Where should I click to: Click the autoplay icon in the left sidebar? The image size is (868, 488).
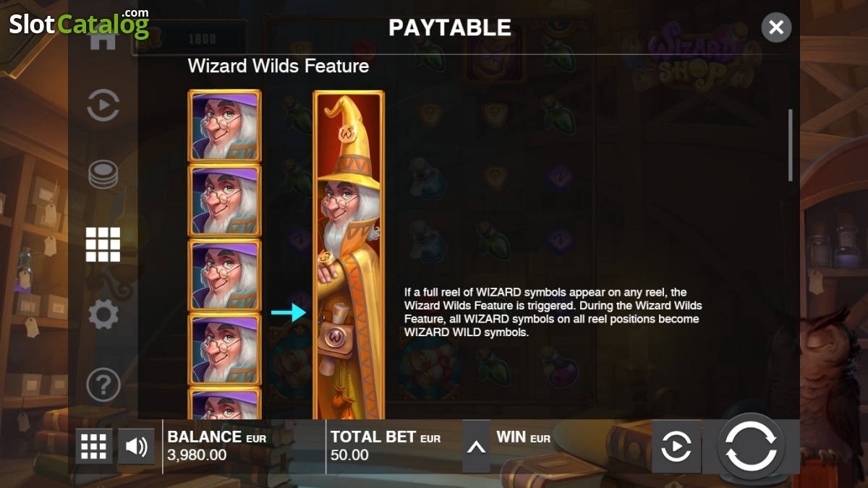(x=103, y=106)
